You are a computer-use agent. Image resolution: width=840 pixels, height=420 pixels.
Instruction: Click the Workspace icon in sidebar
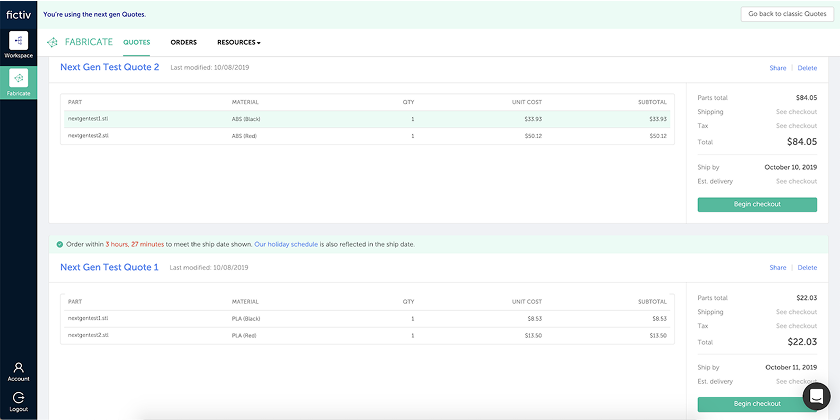point(18,42)
